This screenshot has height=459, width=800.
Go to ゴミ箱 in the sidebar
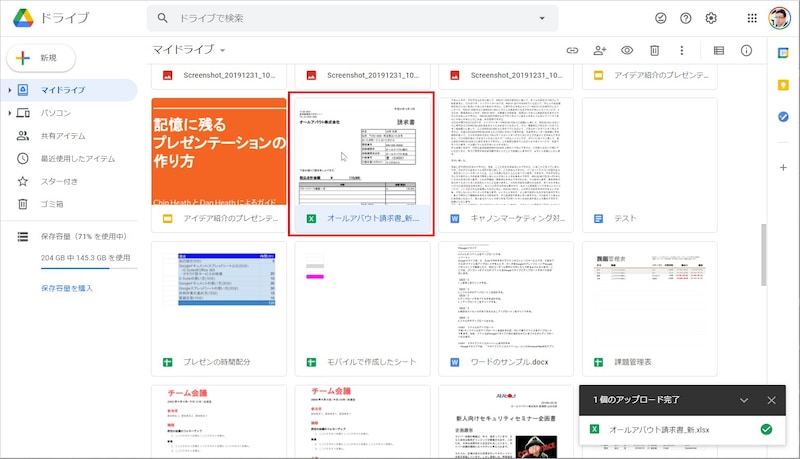[x=52, y=204]
